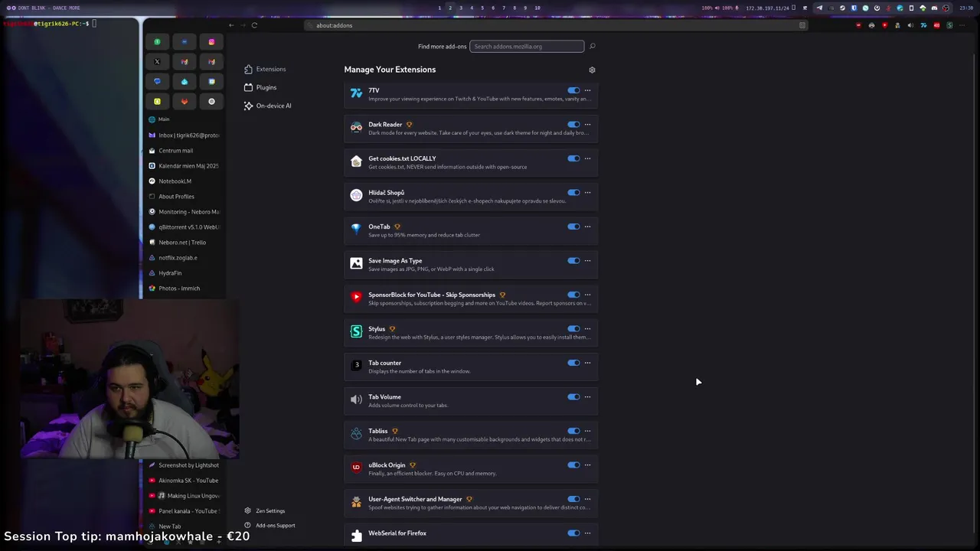The height and width of the screenshot is (551, 980).
Task: Disable the uBlock Origin toggle
Action: [573, 465]
